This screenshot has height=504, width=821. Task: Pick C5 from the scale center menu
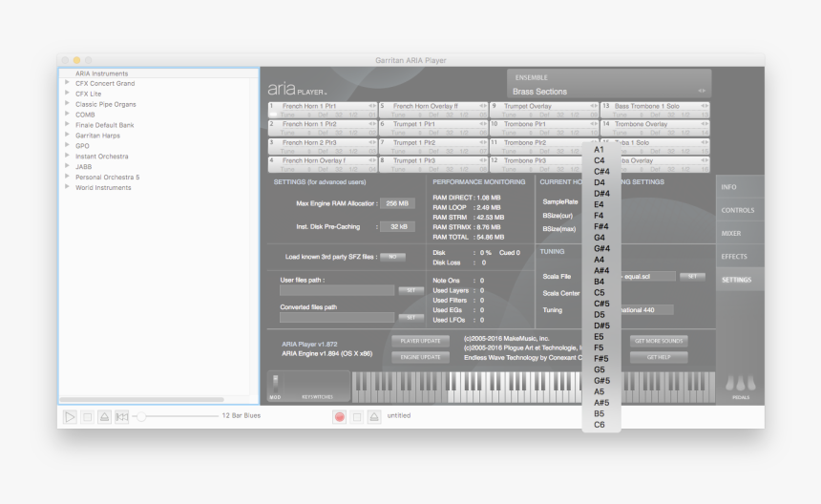(x=601, y=292)
